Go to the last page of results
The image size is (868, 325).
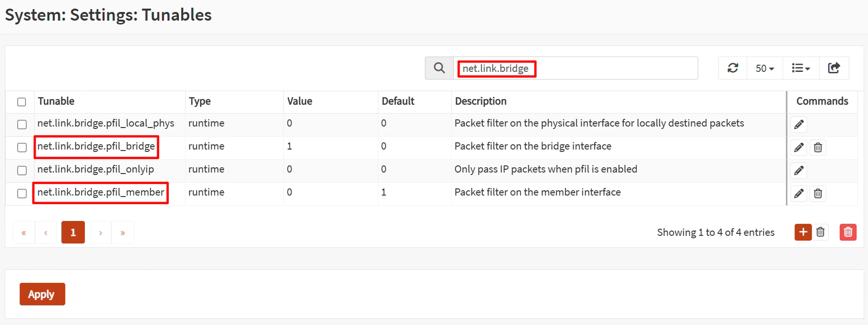pyautogui.click(x=123, y=232)
